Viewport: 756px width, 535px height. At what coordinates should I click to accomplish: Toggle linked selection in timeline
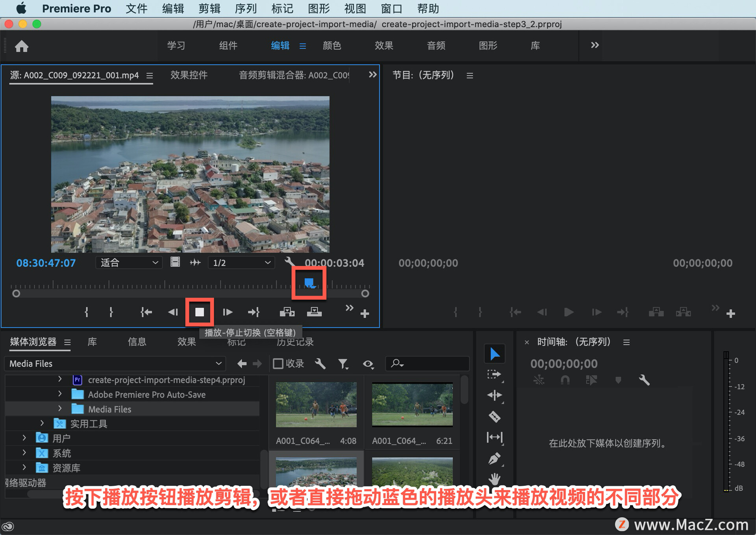pos(591,380)
